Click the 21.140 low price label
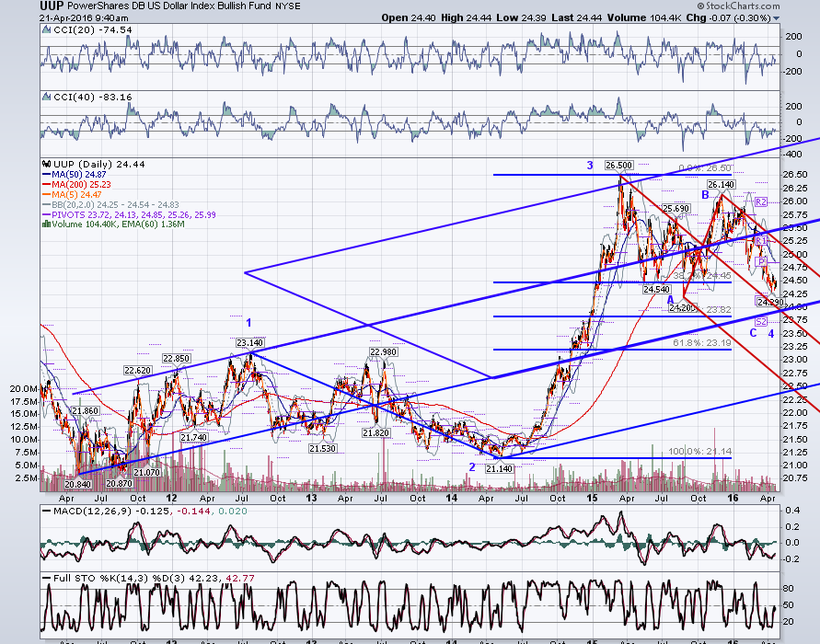 (499, 469)
